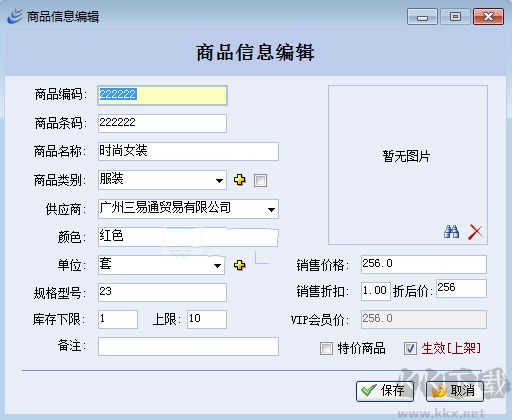Edit the 销售价格 field 256.0

(x=424, y=264)
